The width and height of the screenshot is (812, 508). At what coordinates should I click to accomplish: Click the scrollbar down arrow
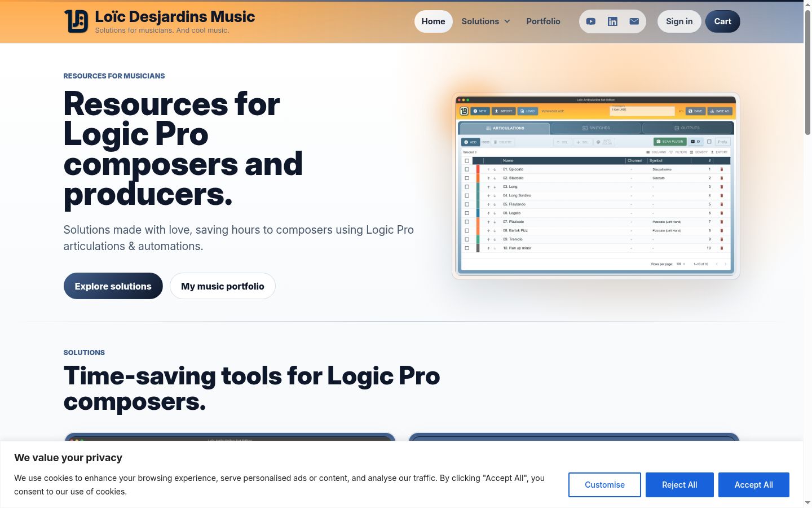tap(807, 503)
